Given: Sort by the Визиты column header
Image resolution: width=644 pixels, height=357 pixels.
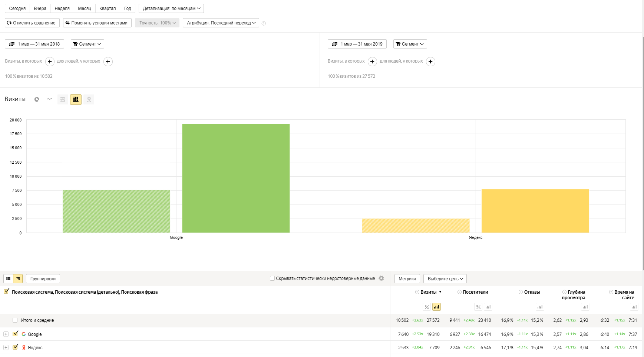Looking at the screenshot, I should click(x=429, y=292).
